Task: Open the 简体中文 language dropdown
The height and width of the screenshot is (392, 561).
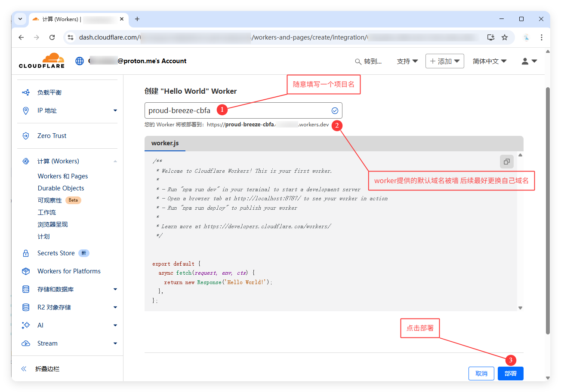Action: coord(489,61)
